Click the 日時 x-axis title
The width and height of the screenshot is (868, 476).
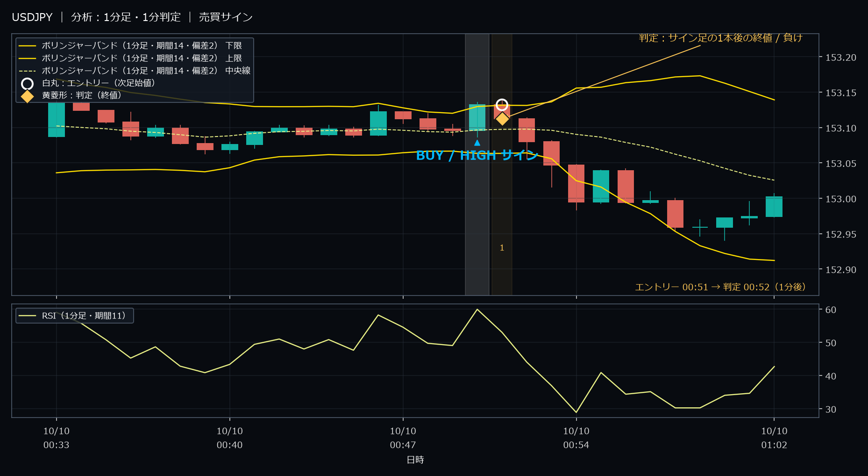tap(415, 460)
